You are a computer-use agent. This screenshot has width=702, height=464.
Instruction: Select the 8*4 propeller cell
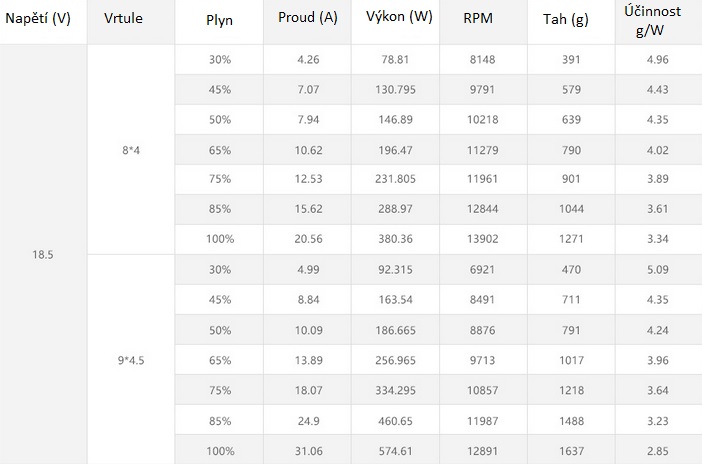click(x=130, y=151)
